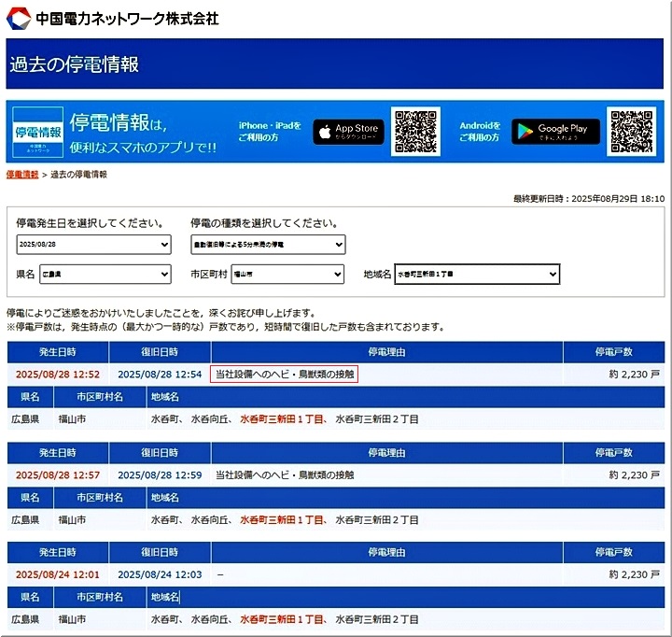
Task: Click the red 水呑町三新田1丁目 text in first record
Action: (x=282, y=419)
